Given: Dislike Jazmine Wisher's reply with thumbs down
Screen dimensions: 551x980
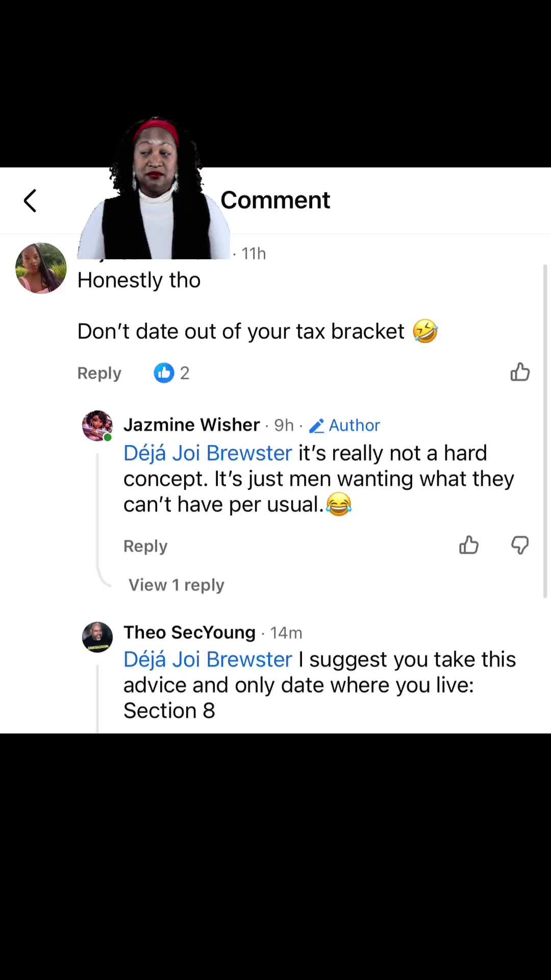Looking at the screenshot, I should click(520, 545).
